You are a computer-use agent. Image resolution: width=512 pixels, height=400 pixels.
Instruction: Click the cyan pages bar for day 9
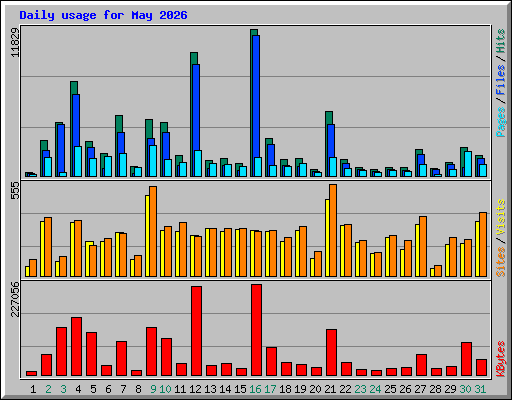153,161
